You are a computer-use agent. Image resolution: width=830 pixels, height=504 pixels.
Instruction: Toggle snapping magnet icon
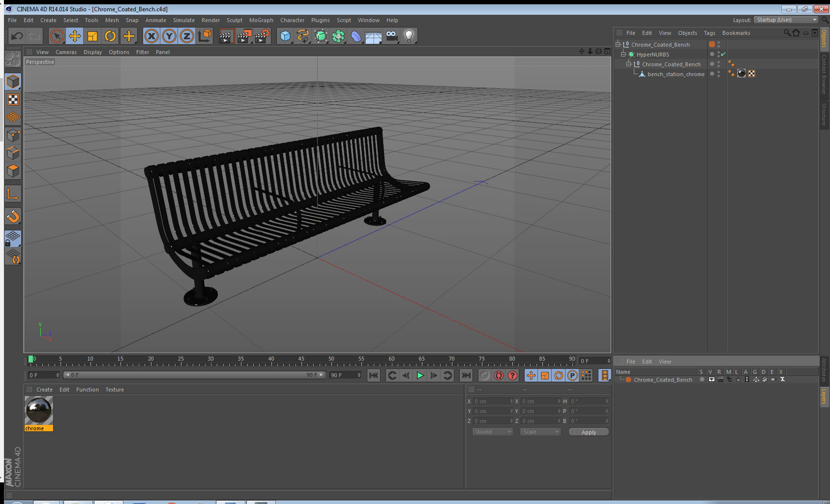pos(13,216)
